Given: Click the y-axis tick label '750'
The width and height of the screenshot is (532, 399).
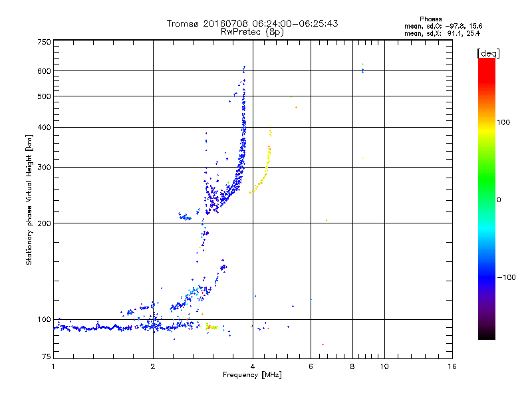Looking at the screenshot, I should [x=45, y=42].
